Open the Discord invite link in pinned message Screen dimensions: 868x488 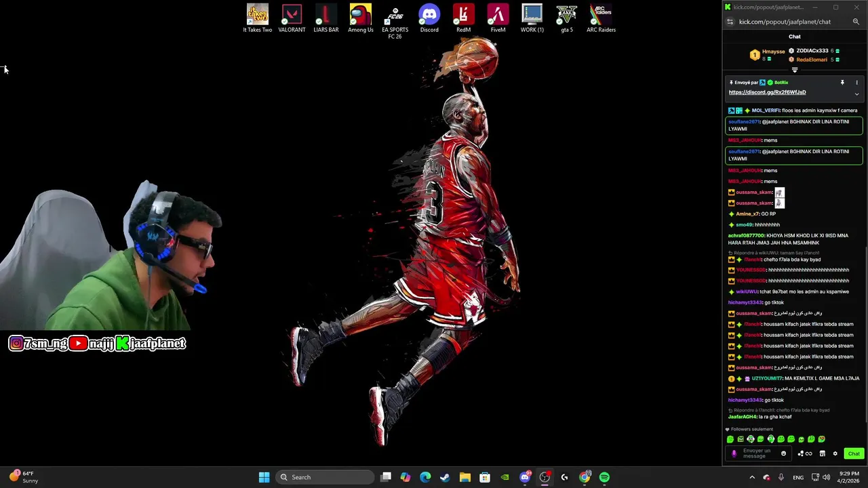768,92
